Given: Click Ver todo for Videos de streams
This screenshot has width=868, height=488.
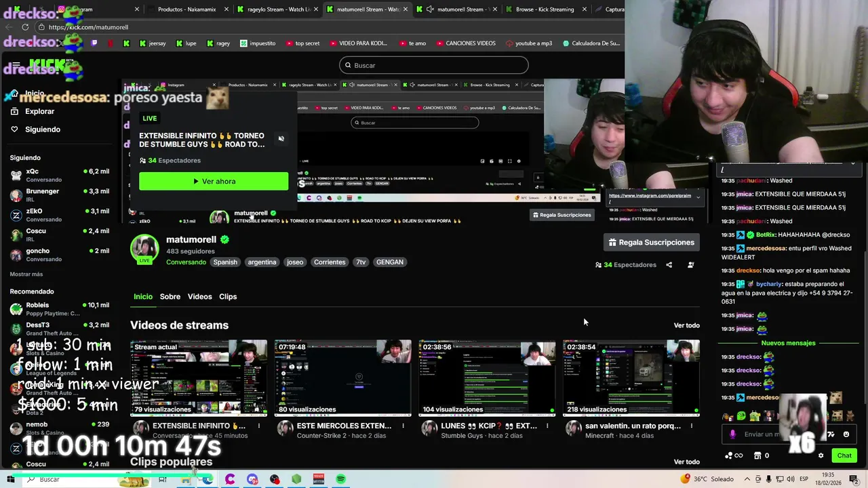Looking at the screenshot, I should pos(686,325).
